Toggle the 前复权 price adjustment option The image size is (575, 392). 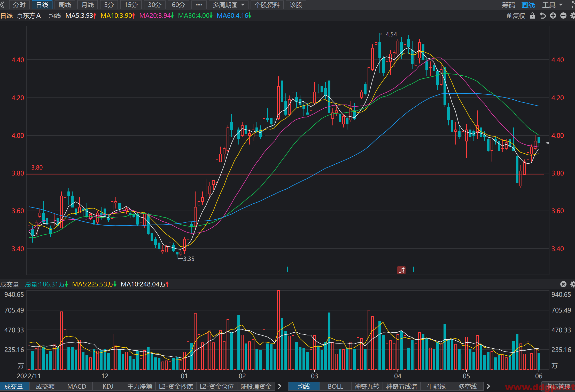point(516,16)
